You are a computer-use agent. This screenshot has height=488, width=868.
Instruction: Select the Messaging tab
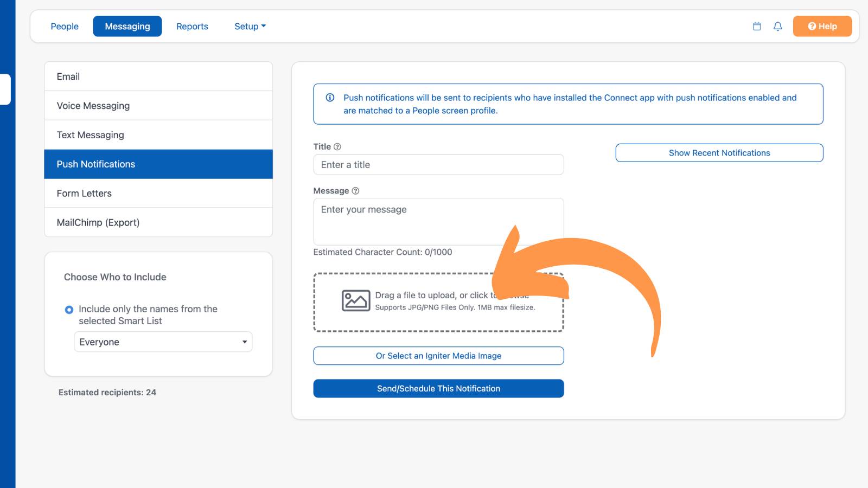(x=127, y=26)
